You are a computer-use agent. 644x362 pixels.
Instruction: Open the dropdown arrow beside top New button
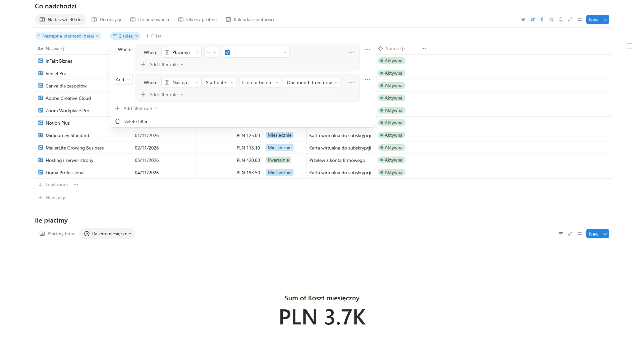pyautogui.click(x=605, y=19)
